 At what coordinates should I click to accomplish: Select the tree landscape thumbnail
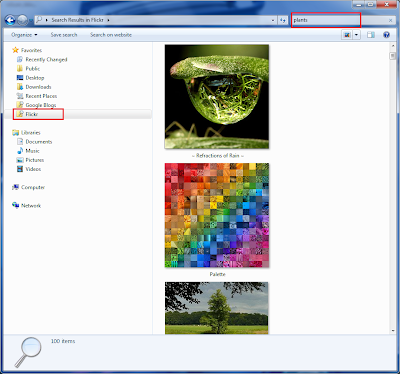[x=217, y=308]
